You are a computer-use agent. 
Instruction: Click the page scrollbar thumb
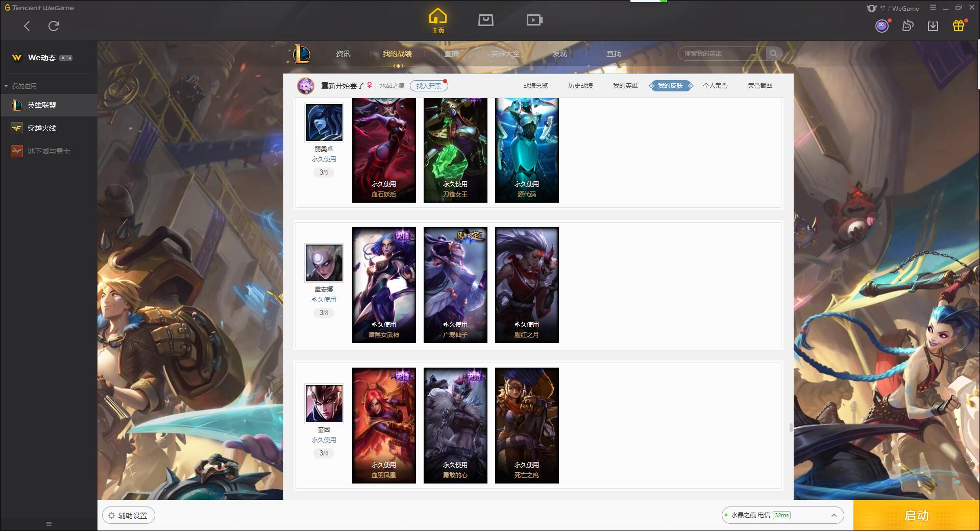click(791, 428)
